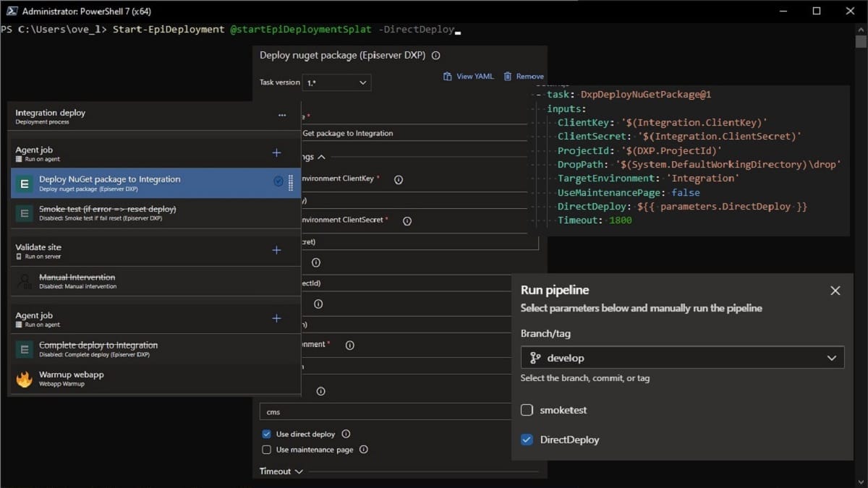Open the Integration deploy more options menu
The height and width of the screenshot is (488, 868).
point(282,115)
